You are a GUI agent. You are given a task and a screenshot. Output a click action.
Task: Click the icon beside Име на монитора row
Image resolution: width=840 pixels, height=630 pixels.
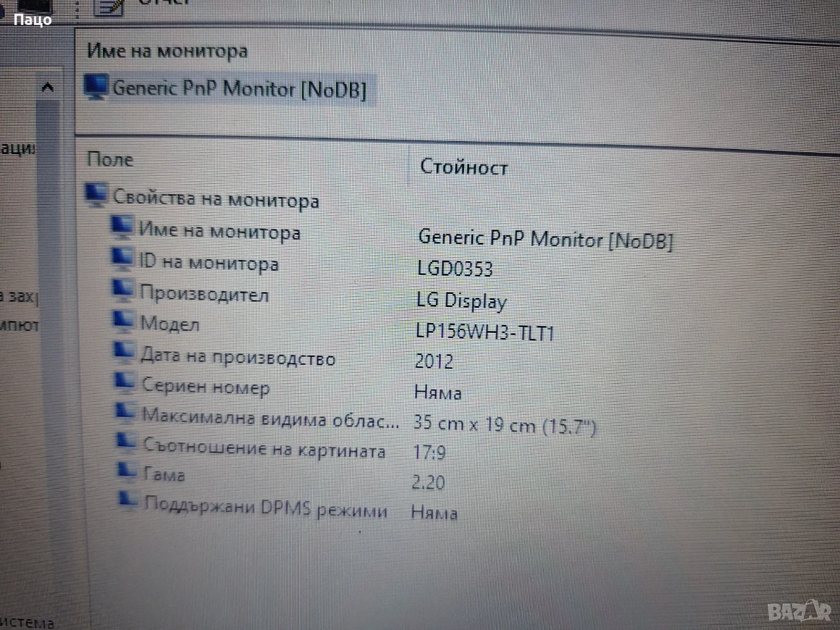click(122, 226)
